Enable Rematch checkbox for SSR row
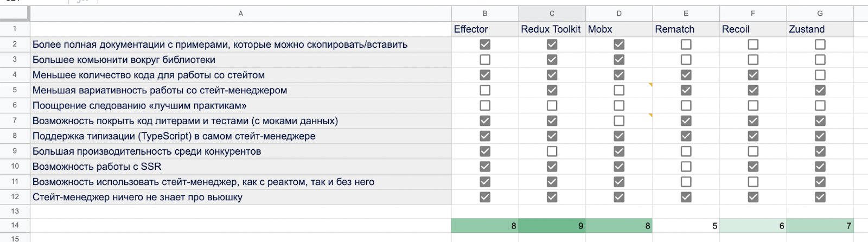This screenshot has height=242, width=868. pyautogui.click(x=686, y=167)
